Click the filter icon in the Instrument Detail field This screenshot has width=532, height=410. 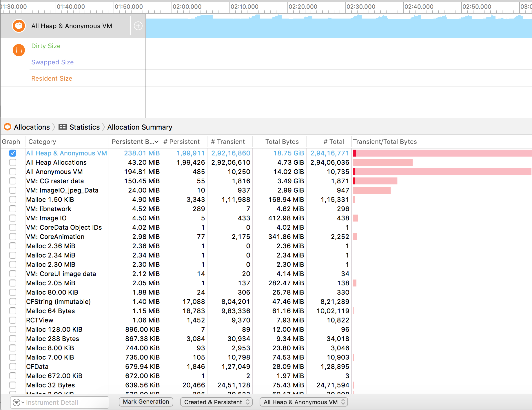tap(17, 402)
